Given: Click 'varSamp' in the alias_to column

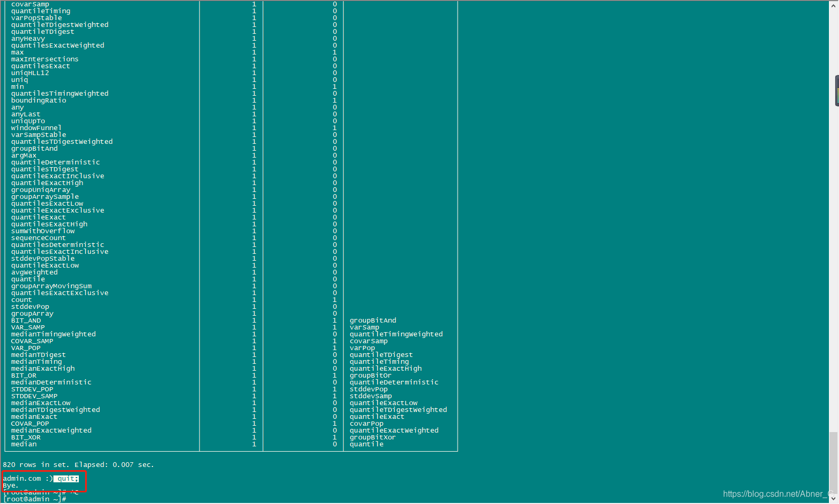Looking at the screenshot, I should pos(364,327).
